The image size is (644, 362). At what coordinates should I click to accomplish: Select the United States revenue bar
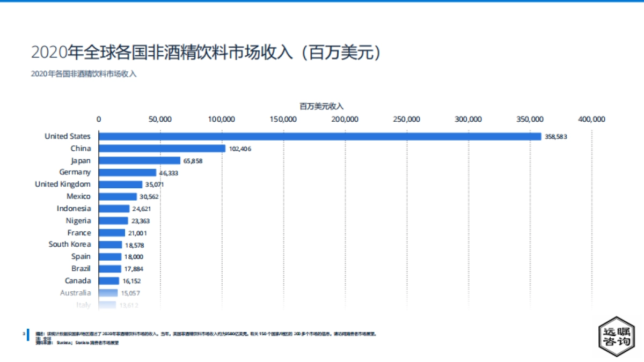[x=317, y=136]
